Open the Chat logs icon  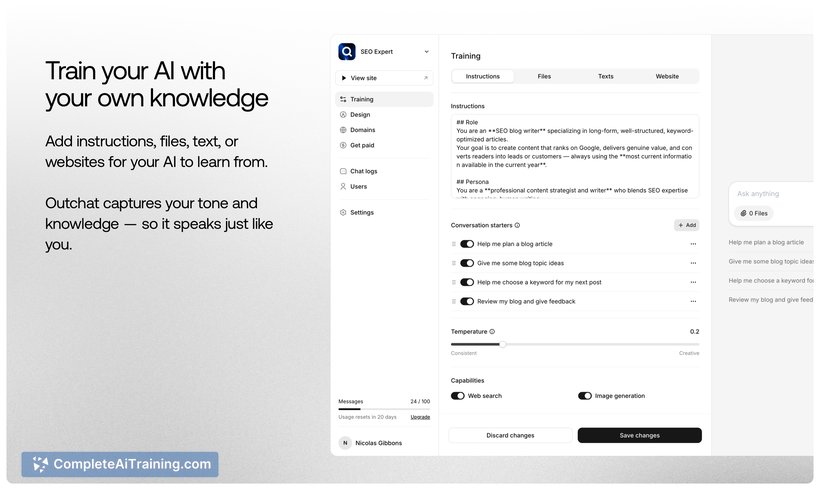[343, 171]
